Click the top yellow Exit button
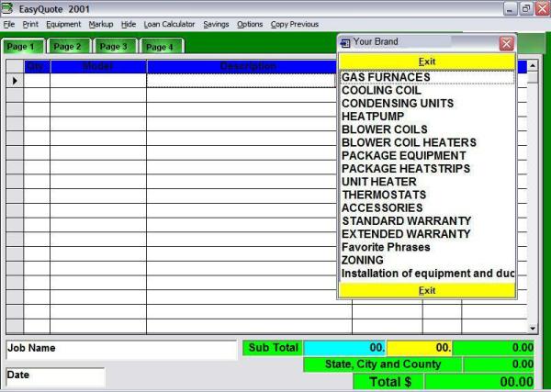This screenshot has height=392, width=551. (x=427, y=62)
